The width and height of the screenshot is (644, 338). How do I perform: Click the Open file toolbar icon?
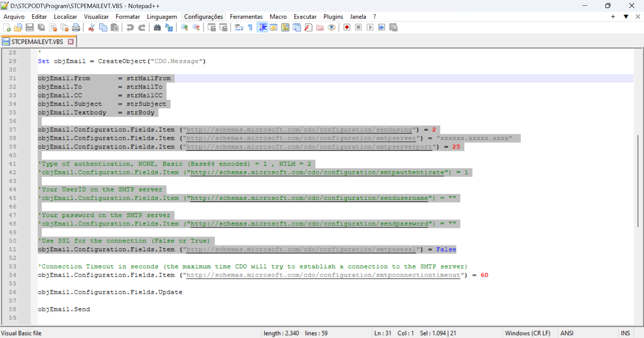click(x=18, y=27)
